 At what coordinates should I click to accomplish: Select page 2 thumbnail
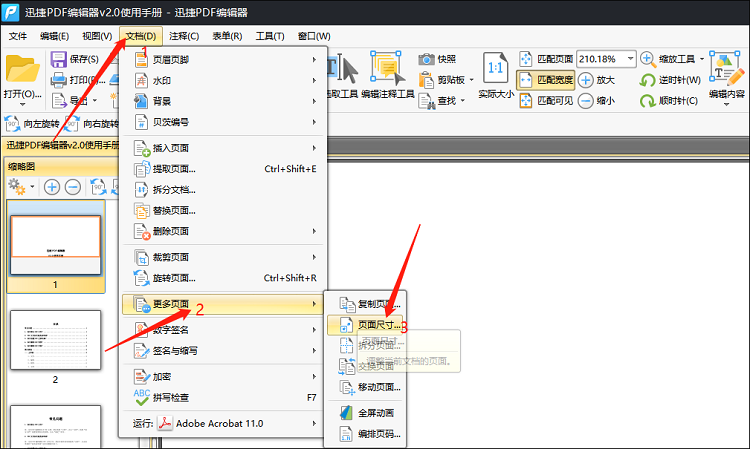point(55,340)
